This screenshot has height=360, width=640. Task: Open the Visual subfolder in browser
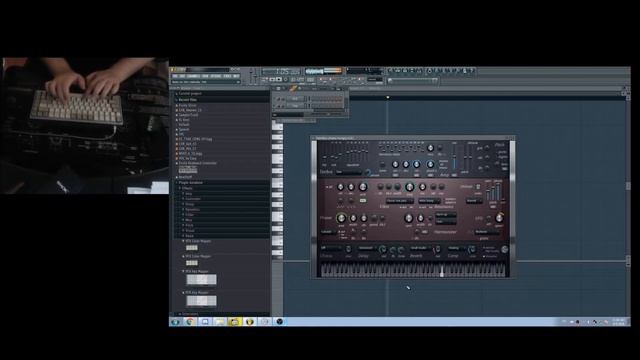(x=190, y=231)
